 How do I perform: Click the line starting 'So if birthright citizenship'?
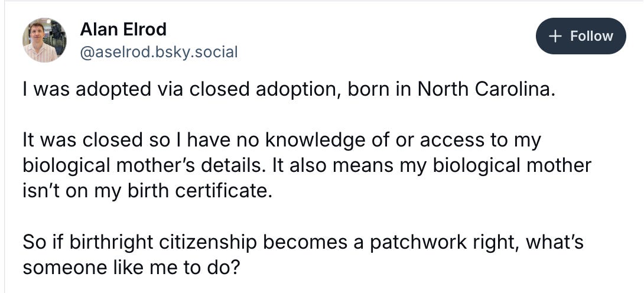click(303, 242)
